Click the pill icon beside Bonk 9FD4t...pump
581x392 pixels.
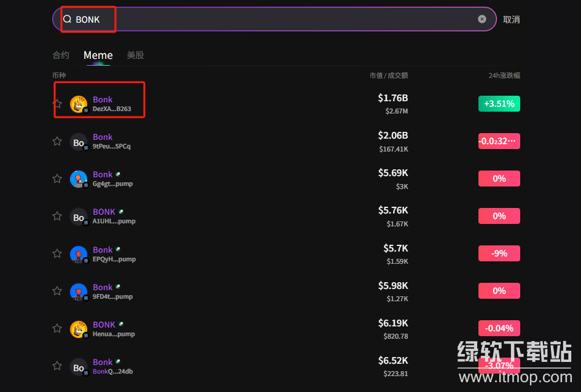[118, 286]
